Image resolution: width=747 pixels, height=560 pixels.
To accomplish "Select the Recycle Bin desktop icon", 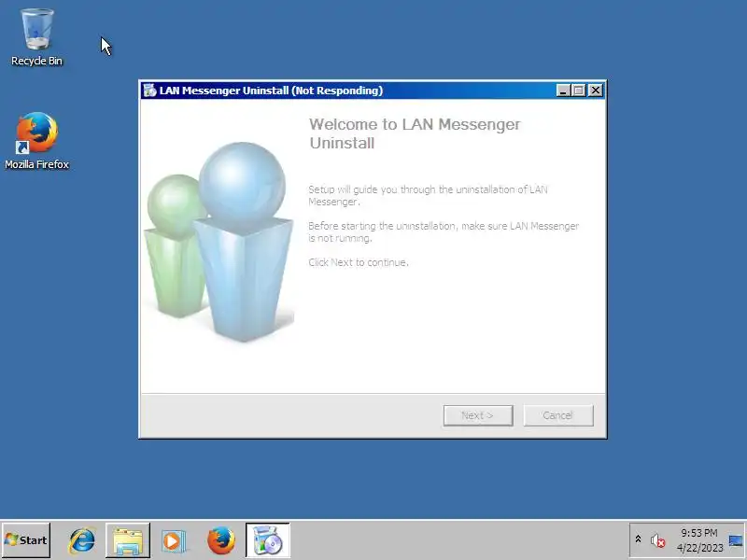I will 36,37.
